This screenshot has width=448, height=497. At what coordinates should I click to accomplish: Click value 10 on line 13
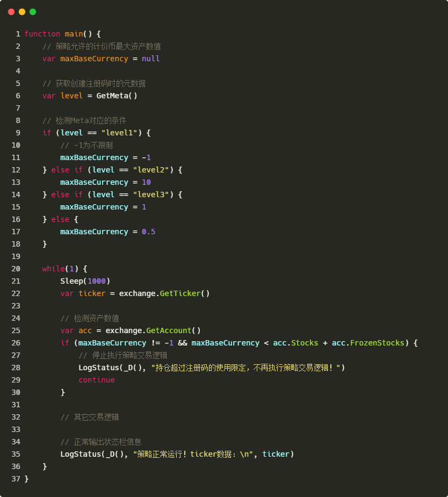[x=146, y=182]
